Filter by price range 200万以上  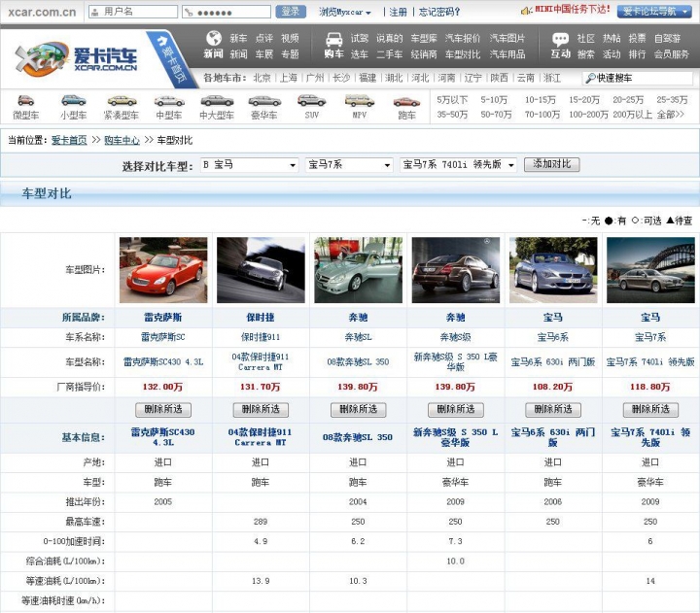tap(632, 115)
